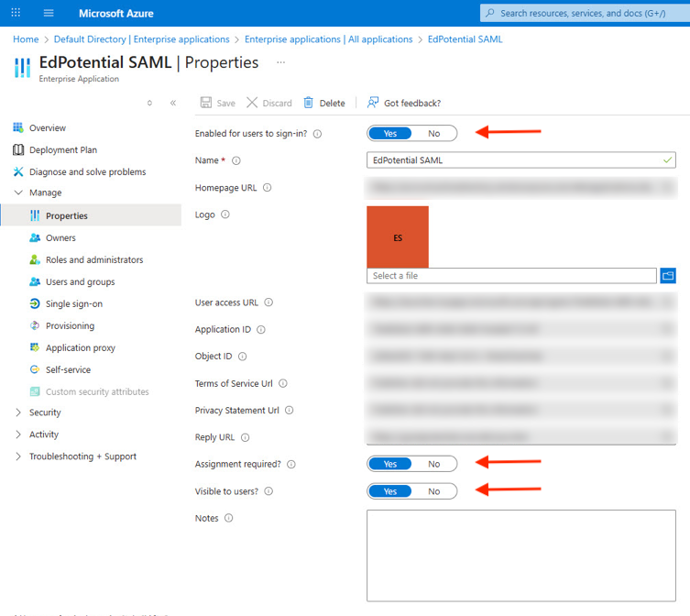Click the double-chevron collapse sidebar icon
The image size is (690, 616).
click(x=173, y=103)
